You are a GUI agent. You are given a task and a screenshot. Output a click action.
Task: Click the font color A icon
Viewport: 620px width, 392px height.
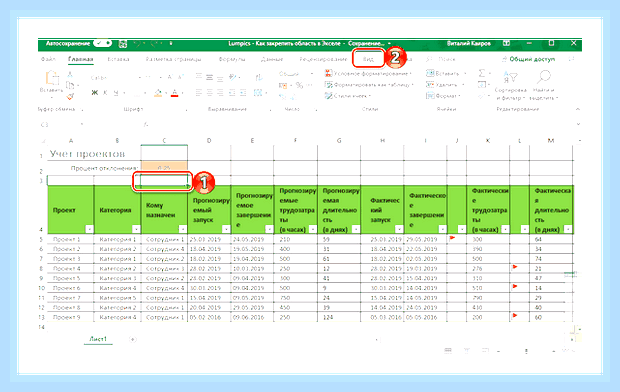pos(175,93)
